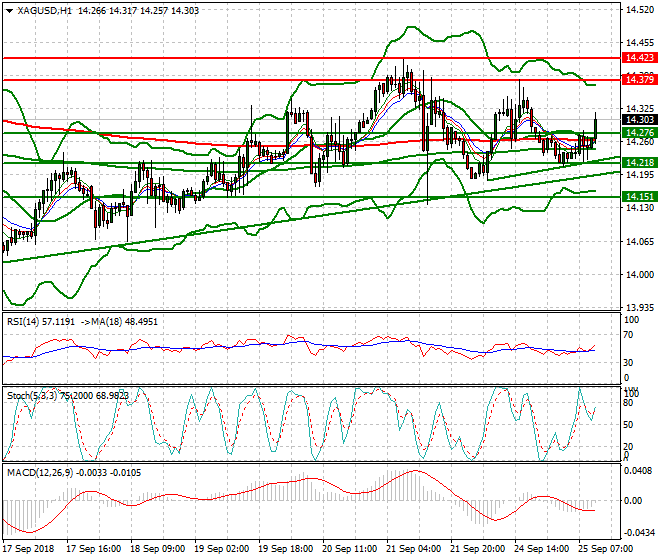This screenshot has height=560, width=660.
Task: Select the green 14.151 support label
Action: coord(639,197)
